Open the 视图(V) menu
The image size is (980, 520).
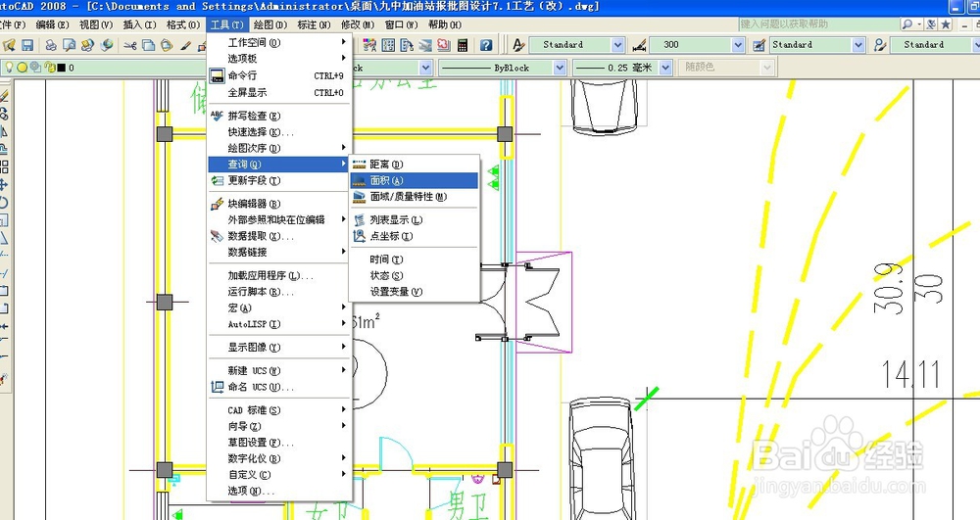click(96, 24)
